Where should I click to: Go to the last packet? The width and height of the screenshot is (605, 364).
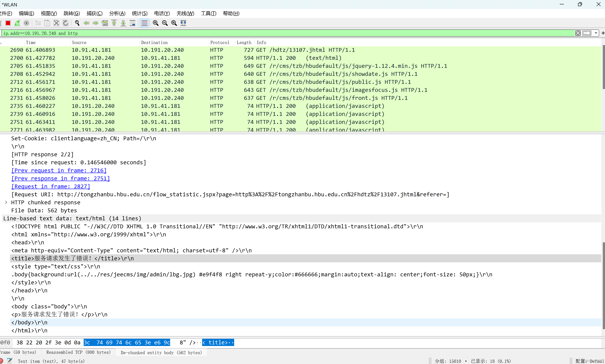[123, 23]
